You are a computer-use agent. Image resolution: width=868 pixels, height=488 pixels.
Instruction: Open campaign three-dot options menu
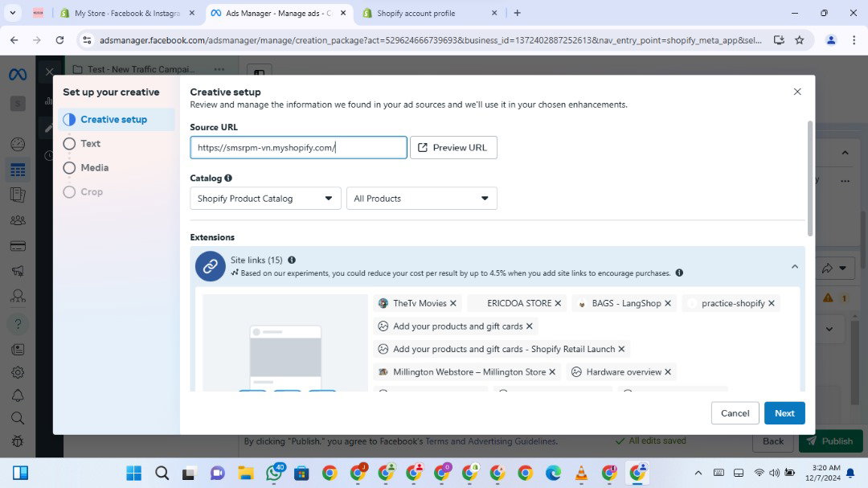pos(219,69)
